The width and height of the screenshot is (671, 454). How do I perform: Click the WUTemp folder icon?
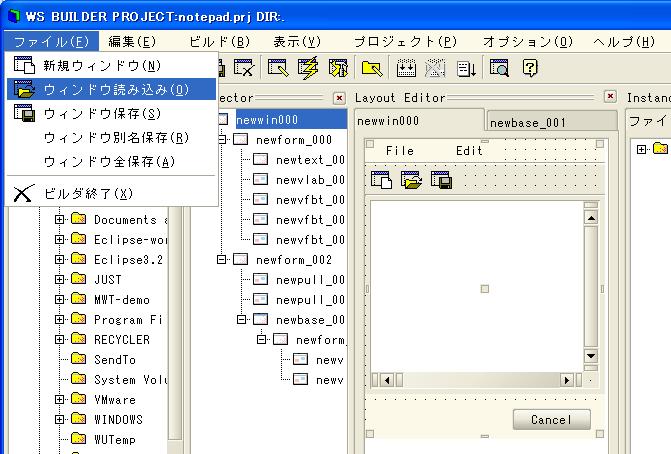[x=78, y=438]
